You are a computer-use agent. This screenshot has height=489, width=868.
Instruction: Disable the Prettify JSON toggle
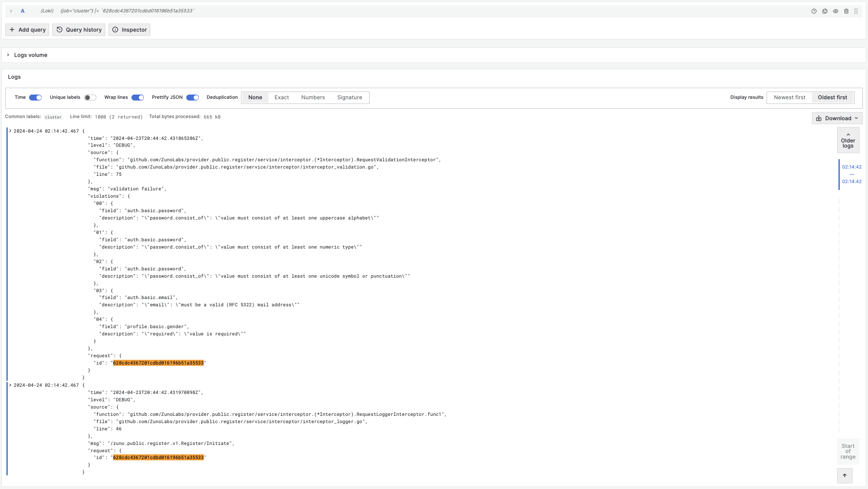point(193,98)
